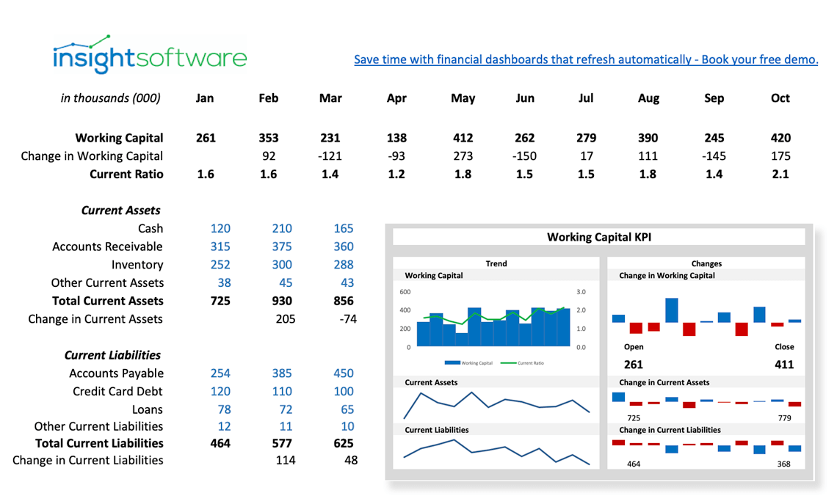Select the Current Liabilities section heading
The image size is (837, 504).
click(115, 354)
